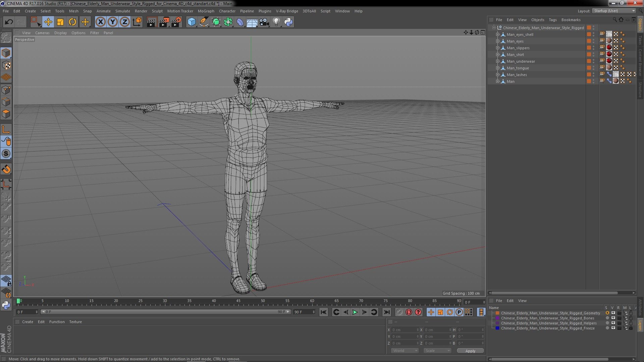
Task: Toggle the lock on the Freeze layer
Action: tap(631, 328)
